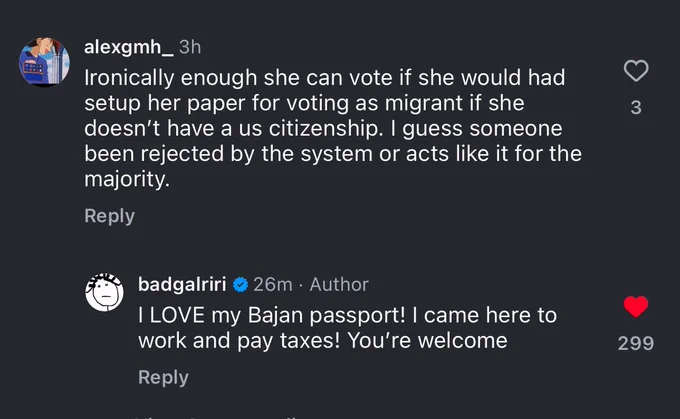Open badgalriri's profile avatar
This screenshot has height=419, width=680.
point(105,292)
